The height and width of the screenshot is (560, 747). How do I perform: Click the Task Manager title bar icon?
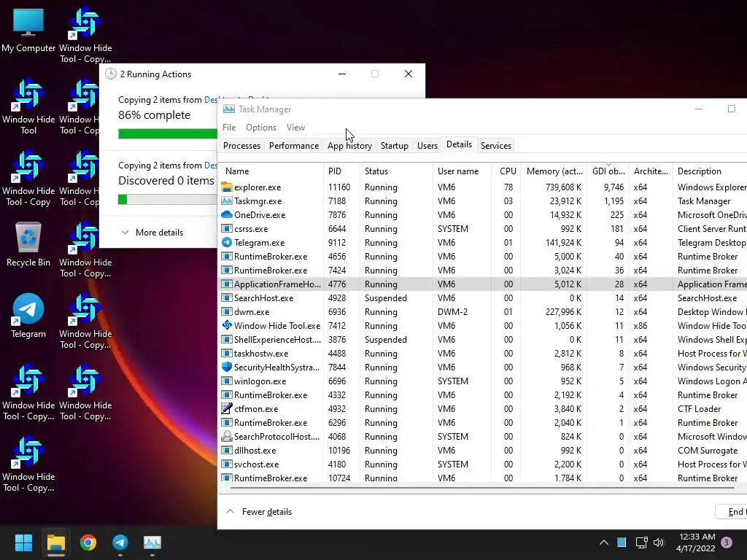(x=229, y=109)
